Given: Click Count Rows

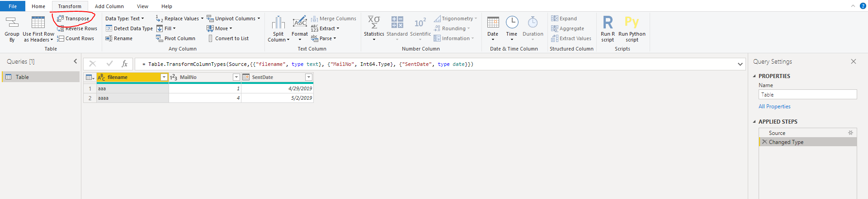Looking at the screenshot, I should click(x=75, y=38).
